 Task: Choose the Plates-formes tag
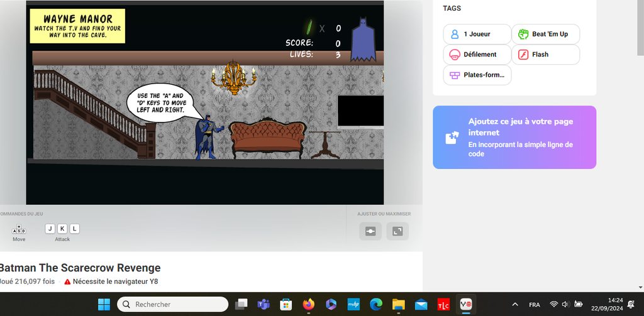click(x=476, y=75)
